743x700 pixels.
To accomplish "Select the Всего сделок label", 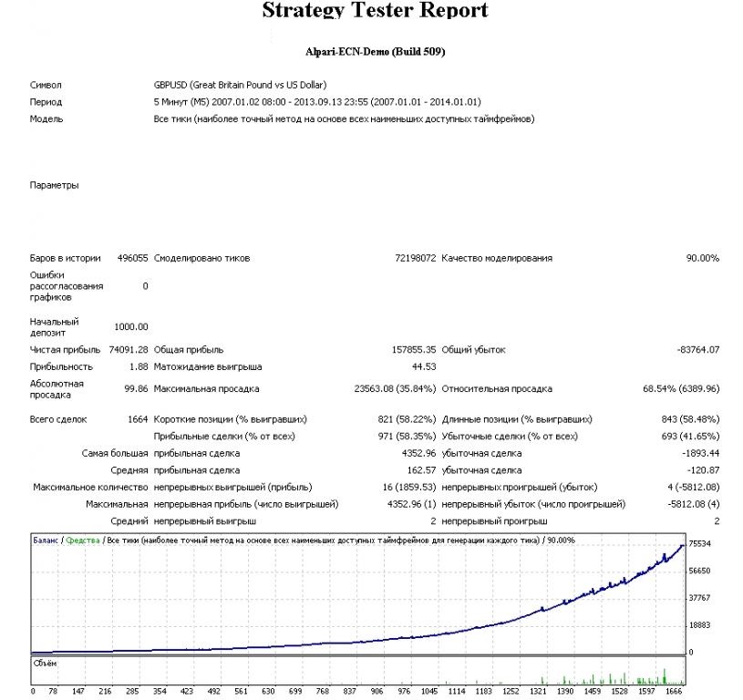I will [x=58, y=419].
